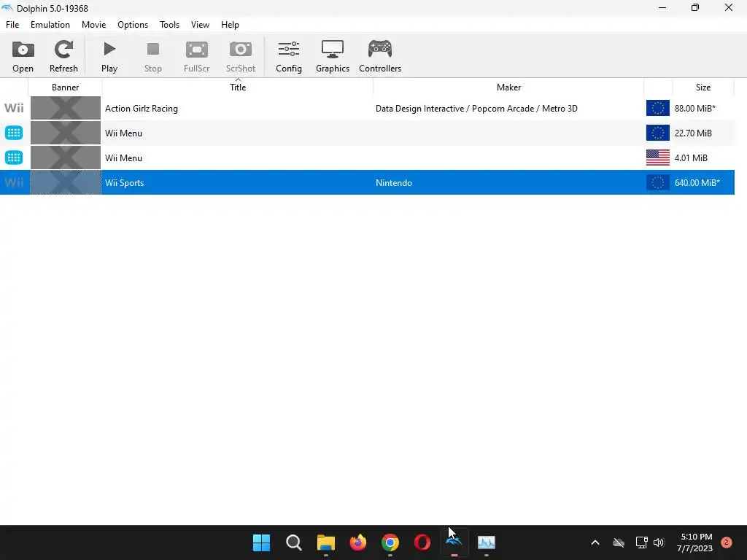The height and width of the screenshot is (560, 747).
Task: Click the blue channel icon of the 22.70 MiB Wii Menu
Action: pyautogui.click(x=14, y=133)
